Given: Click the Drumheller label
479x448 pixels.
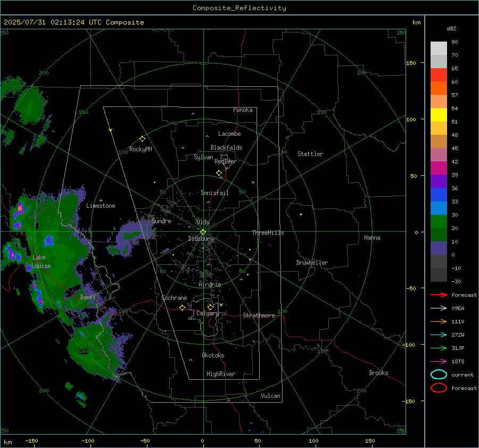Looking at the screenshot, I should click(312, 263).
